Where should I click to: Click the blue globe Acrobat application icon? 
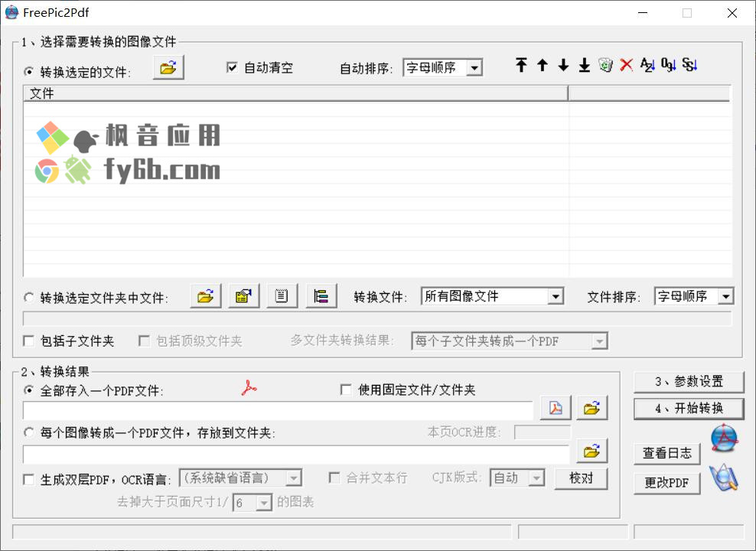(x=724, y=438)
